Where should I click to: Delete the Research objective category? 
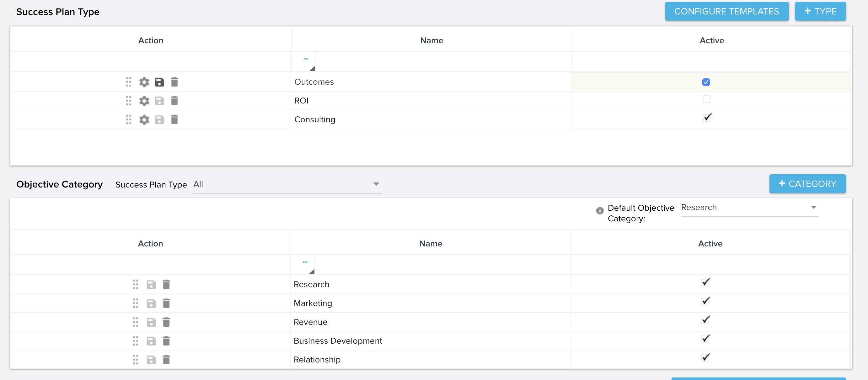click(x=166, y=284)
